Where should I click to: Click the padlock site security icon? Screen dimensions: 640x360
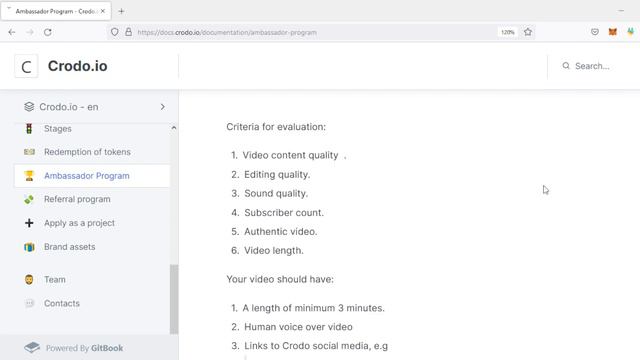coord(129,32)
